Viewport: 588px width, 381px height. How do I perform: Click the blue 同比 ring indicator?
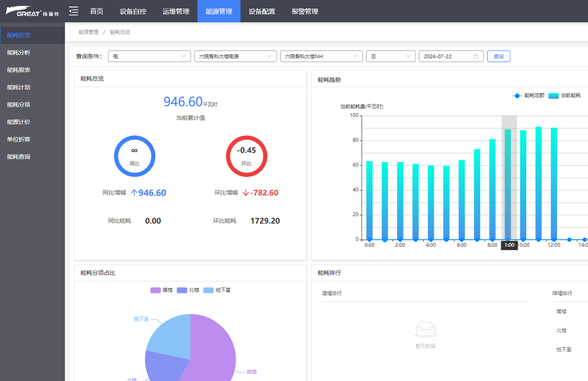(134, 156)
